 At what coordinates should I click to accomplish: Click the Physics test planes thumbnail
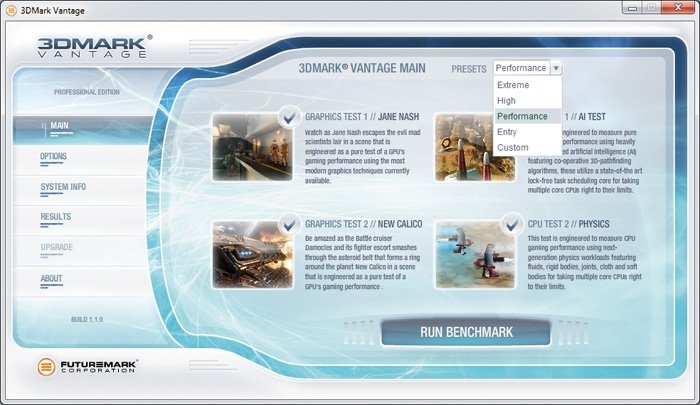pyautogui.click(x=475, y=255)
